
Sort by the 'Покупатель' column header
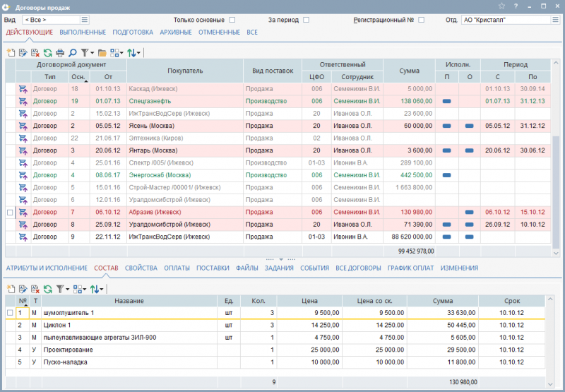(185, 71)
